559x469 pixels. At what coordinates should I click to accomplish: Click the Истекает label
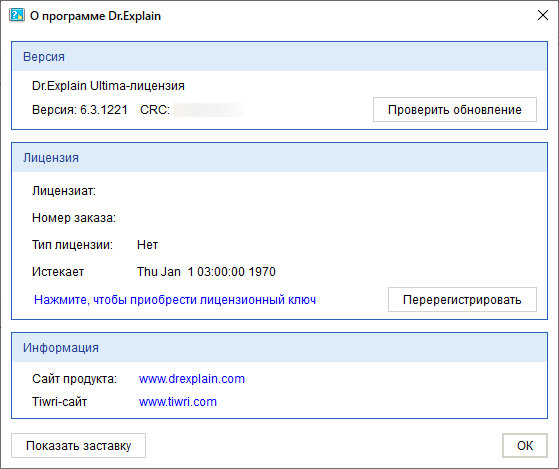click(x=58, y=272)
